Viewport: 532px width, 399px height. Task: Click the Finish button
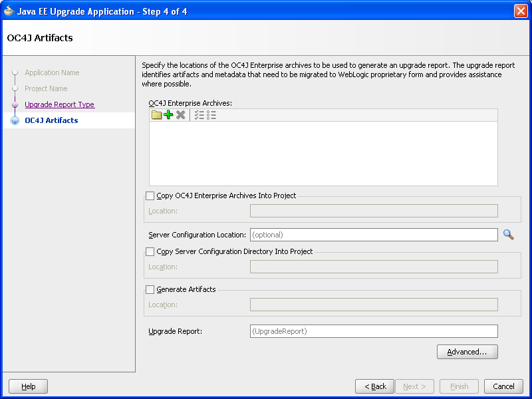coord(459,386)
